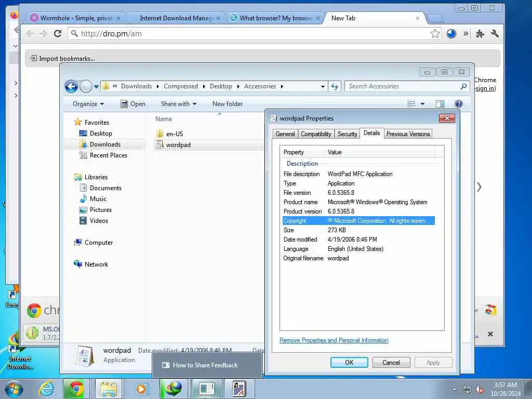Open the Security tab

point(347,134)
